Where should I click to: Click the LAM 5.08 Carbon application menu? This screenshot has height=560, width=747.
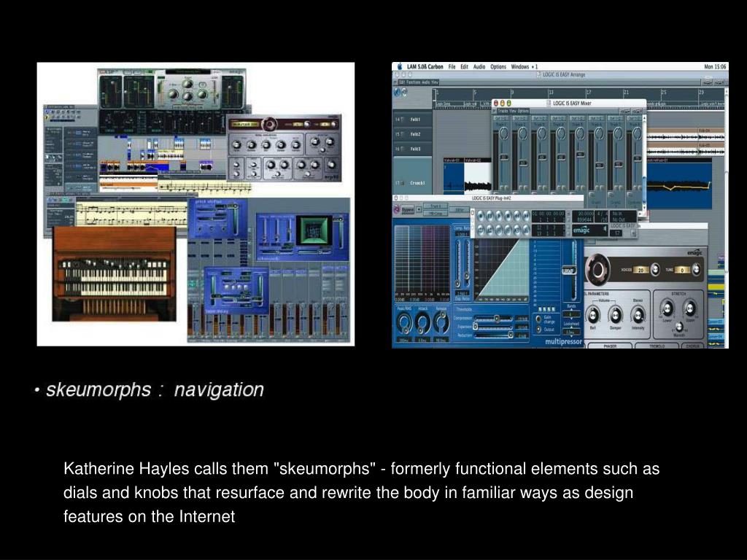click(425, 66)
